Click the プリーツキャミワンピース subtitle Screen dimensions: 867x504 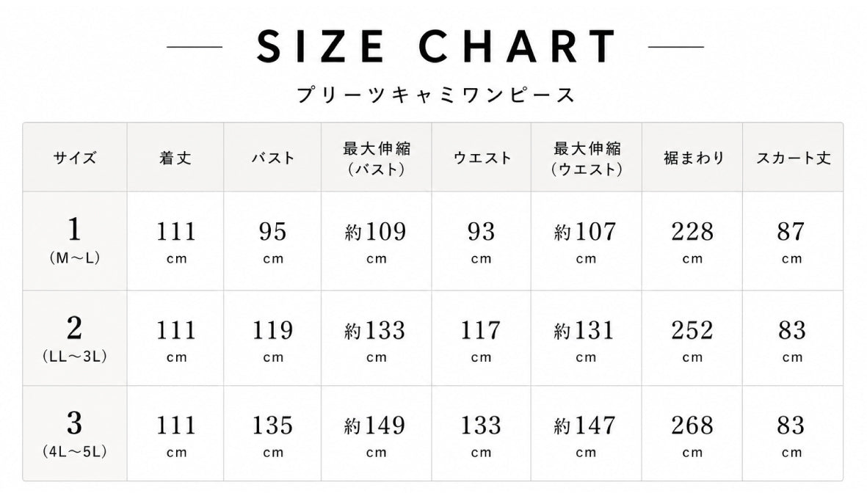[436, 95]
